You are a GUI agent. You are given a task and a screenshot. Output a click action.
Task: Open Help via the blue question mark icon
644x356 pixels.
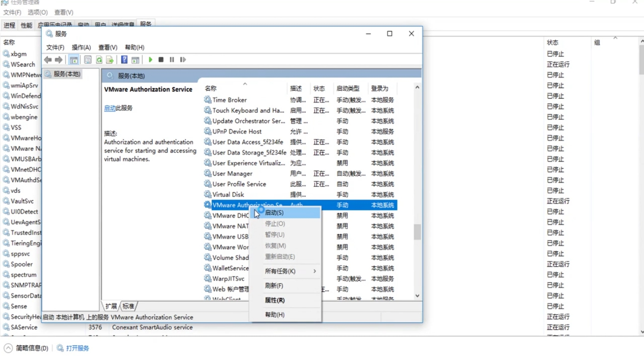124,59
